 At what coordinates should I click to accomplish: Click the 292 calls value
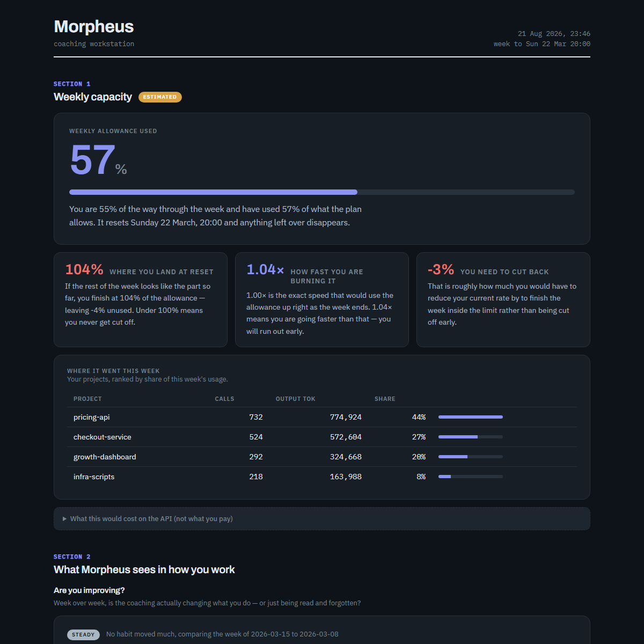click(256, 457)
